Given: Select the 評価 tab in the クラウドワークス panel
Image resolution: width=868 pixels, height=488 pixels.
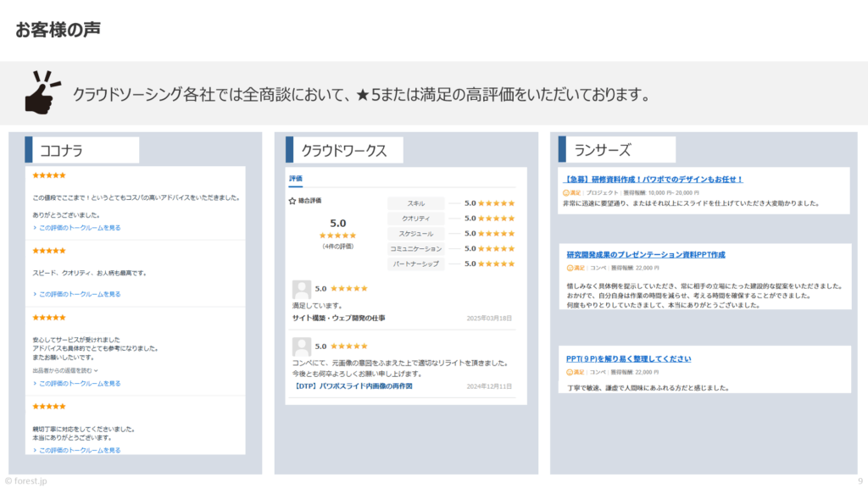Looking at the screenshot, I should 296,179.
